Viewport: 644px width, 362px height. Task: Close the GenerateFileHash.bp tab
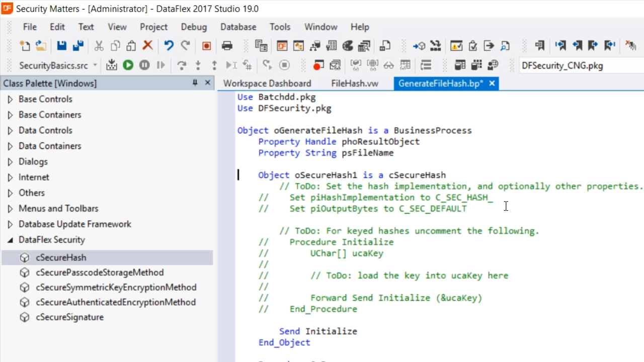coord(492,83)
